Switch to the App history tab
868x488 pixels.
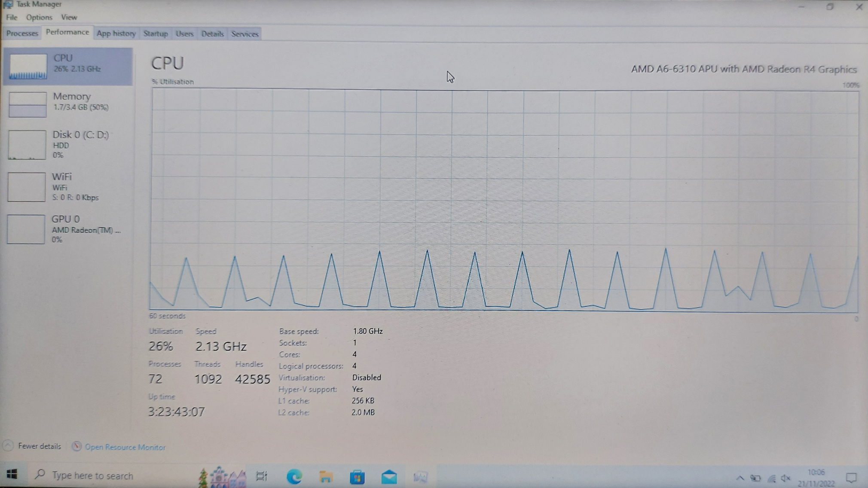[116, 34]
